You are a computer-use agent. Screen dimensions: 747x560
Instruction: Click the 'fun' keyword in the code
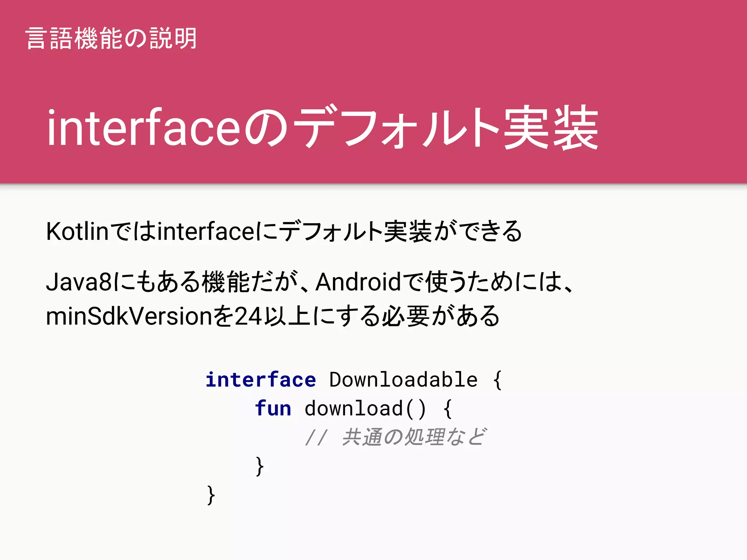pos(273,408)
